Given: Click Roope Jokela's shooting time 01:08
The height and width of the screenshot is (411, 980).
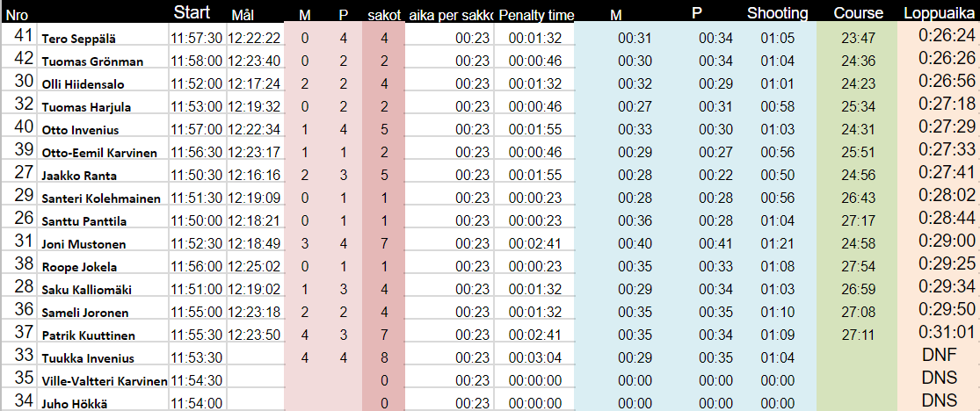Looking at the screenshot, I should point(777,266).
